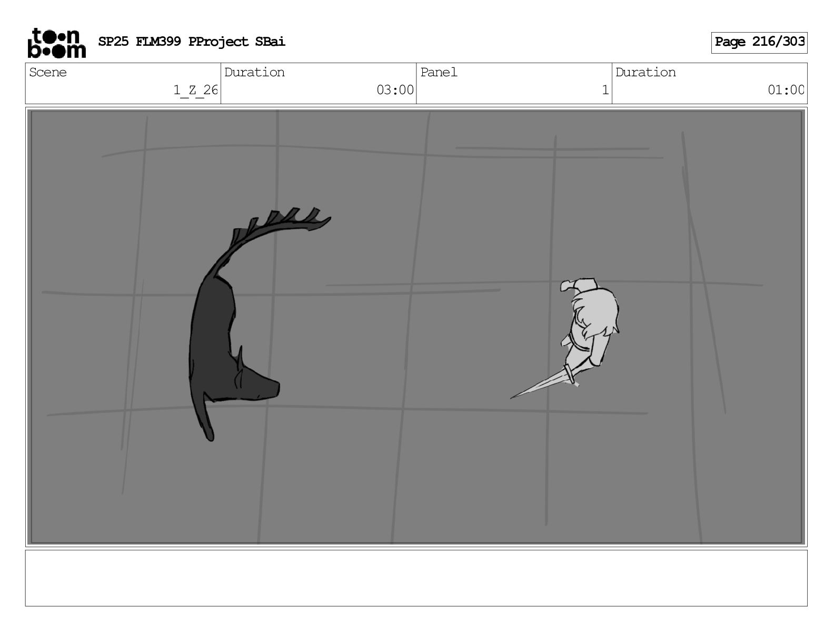Click the Page 216/303 indicator
Image resolution: width=834 pixels, height=644 pixels.
point(759,42)
